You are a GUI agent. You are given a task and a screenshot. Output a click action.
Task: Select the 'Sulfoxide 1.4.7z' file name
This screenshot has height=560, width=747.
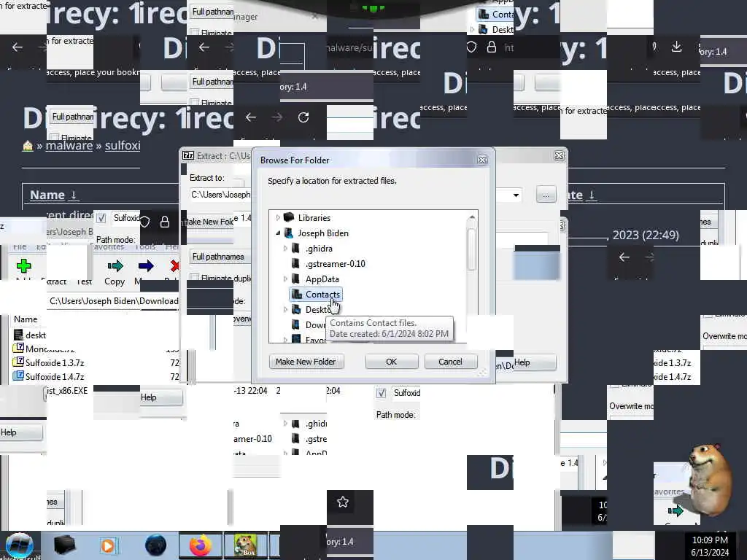pyautogui.click(x=54, y=376)
